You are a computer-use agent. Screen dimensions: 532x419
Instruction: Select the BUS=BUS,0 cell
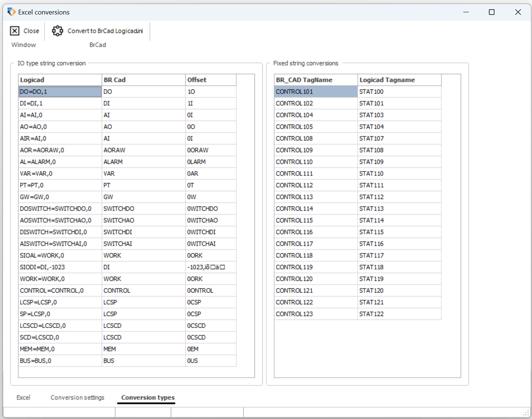pyautogui.click(x=60, y=361)
